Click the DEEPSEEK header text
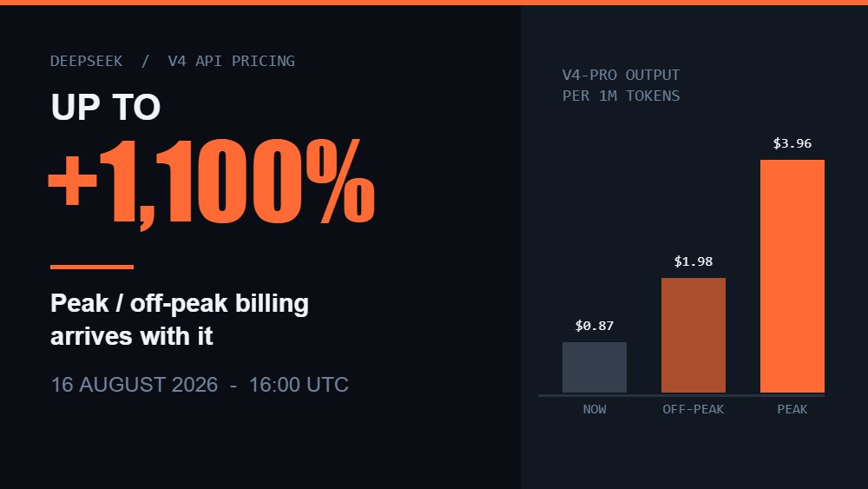868x489 pixels. pos(86,61)
